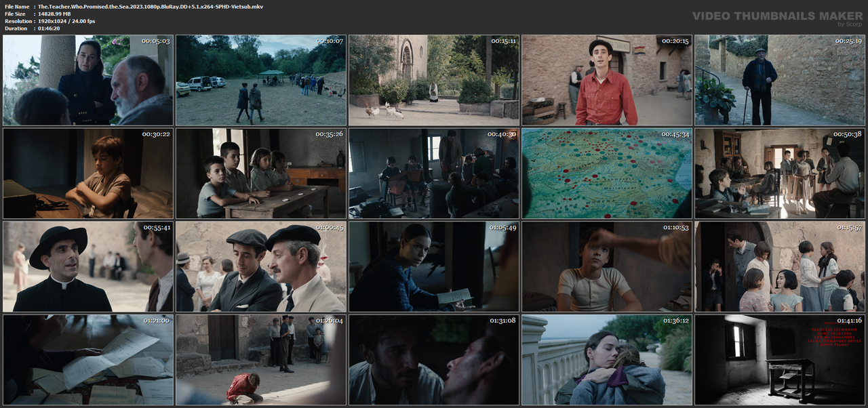The width and height of the screenshot is (868, 408).
Task: Select the thumbnail at 00:25:19
Action: click(780, 81)
